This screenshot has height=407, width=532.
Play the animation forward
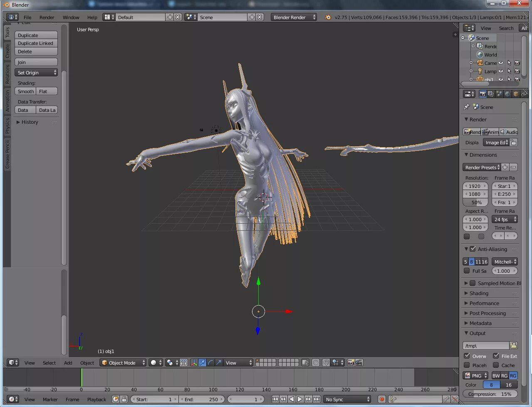pyautogui.click(x=299, y=399)
